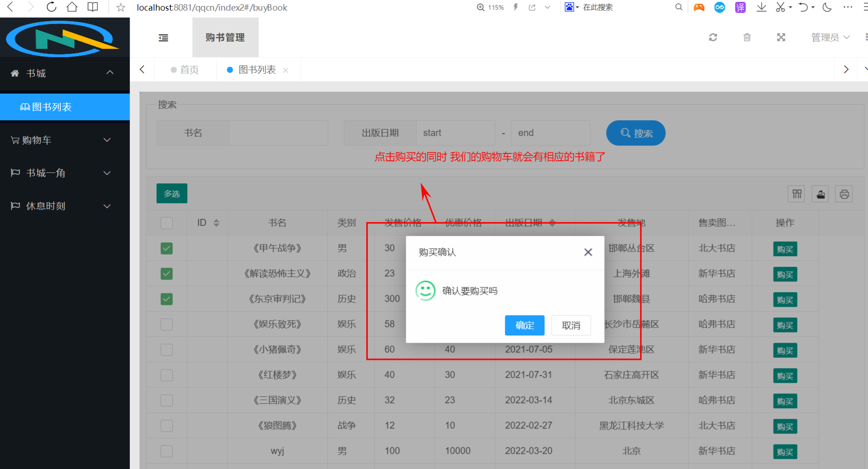Expand the 购物车 sidebar menu
This screenshot has width=868, height=469.
click(x=64, y=140)
